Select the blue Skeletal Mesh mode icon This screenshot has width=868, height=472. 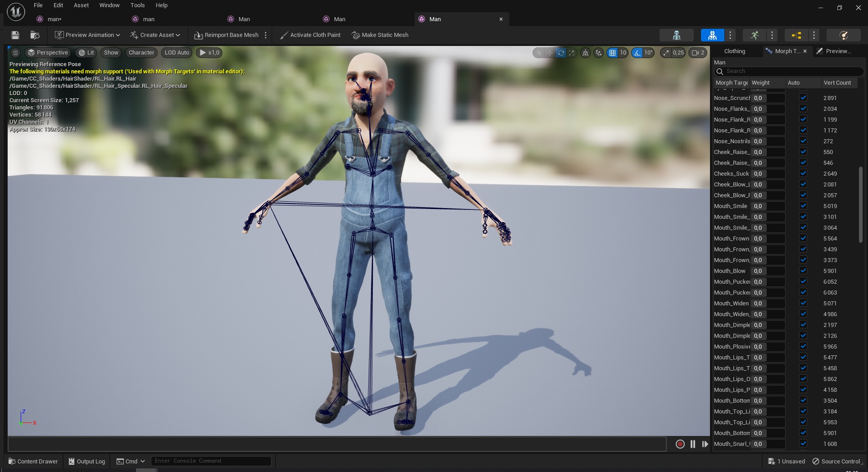712,35
